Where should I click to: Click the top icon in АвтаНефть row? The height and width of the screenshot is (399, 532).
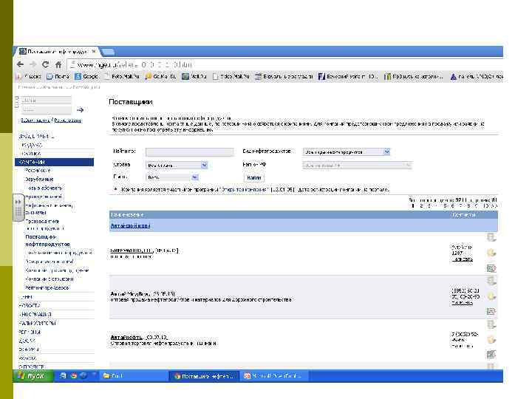coord(491,324)
